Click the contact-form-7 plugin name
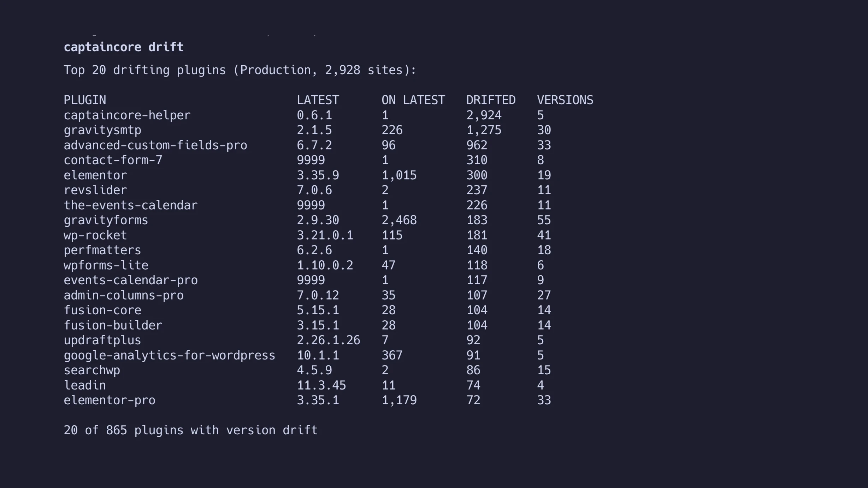Screen dimensions: 868x488 tap(113, 160)
